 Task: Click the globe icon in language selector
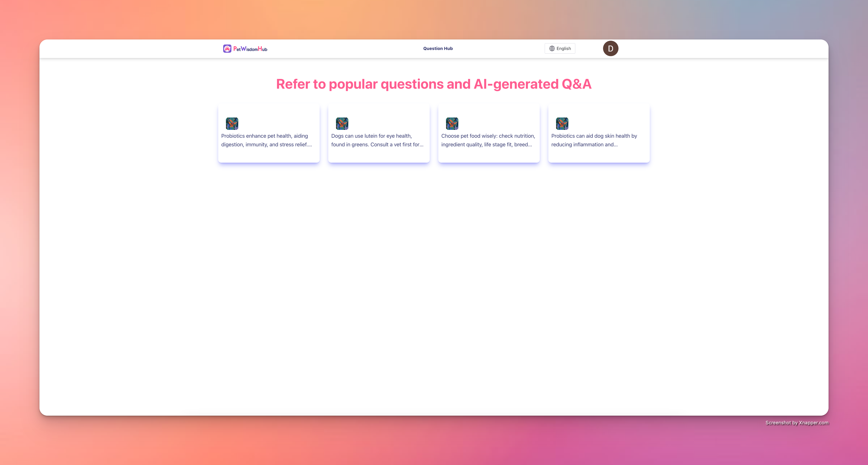coord(552,49)
